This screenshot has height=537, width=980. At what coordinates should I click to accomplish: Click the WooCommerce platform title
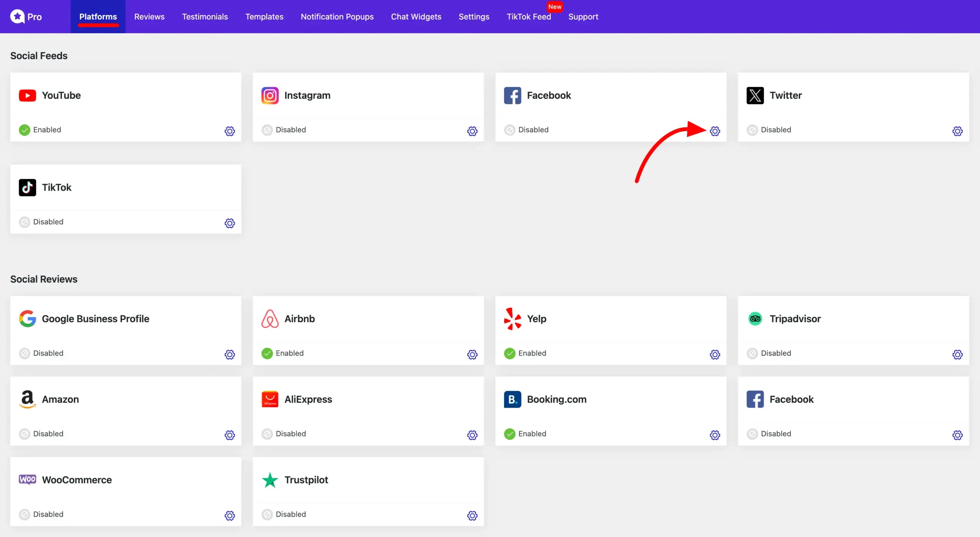click(77, 480)
